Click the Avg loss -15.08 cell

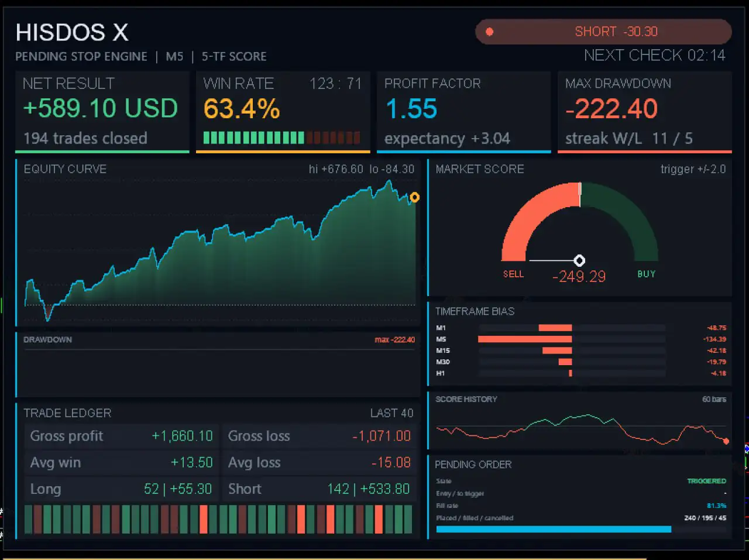click(319, 463)
